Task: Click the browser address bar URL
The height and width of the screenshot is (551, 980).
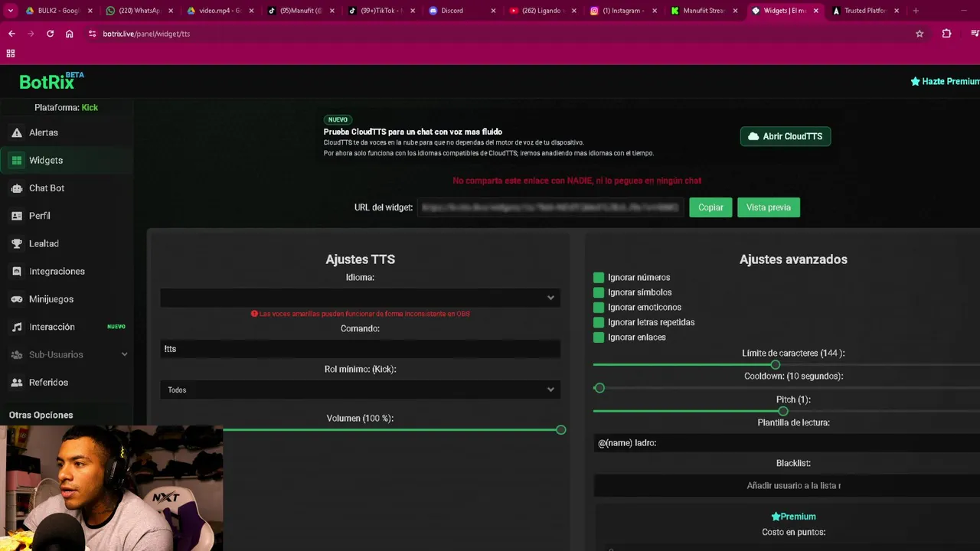Action: coord(146,34)
